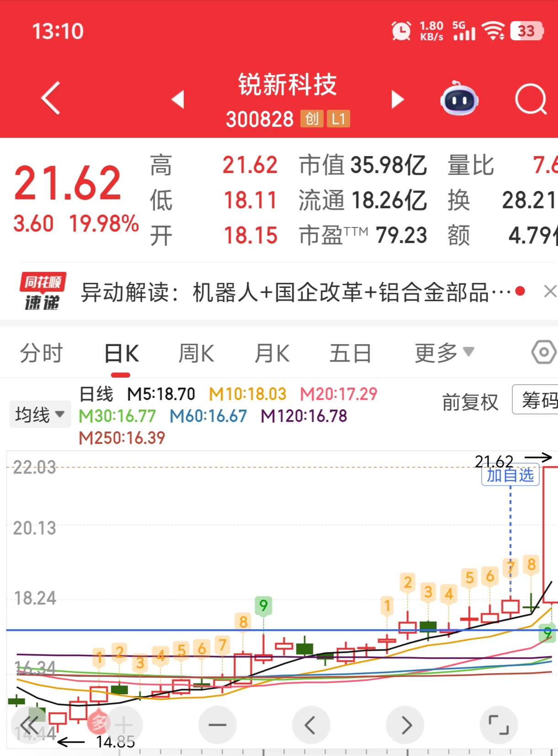Tap the stock code 300828
558x756 pixels.
point(259,119)
